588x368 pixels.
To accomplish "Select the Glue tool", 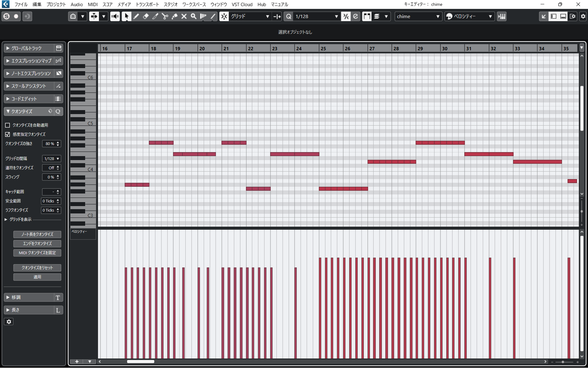I will tap(175, 16).
